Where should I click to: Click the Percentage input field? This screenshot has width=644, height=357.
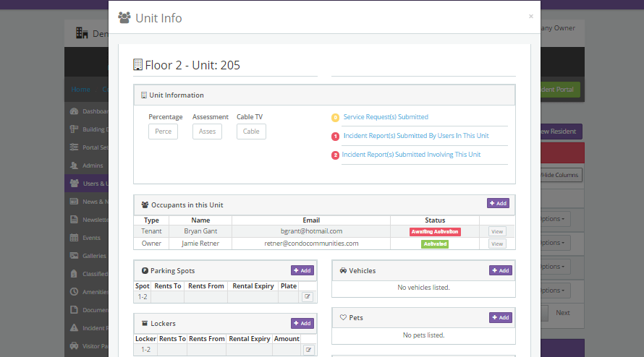coord(163,132)
